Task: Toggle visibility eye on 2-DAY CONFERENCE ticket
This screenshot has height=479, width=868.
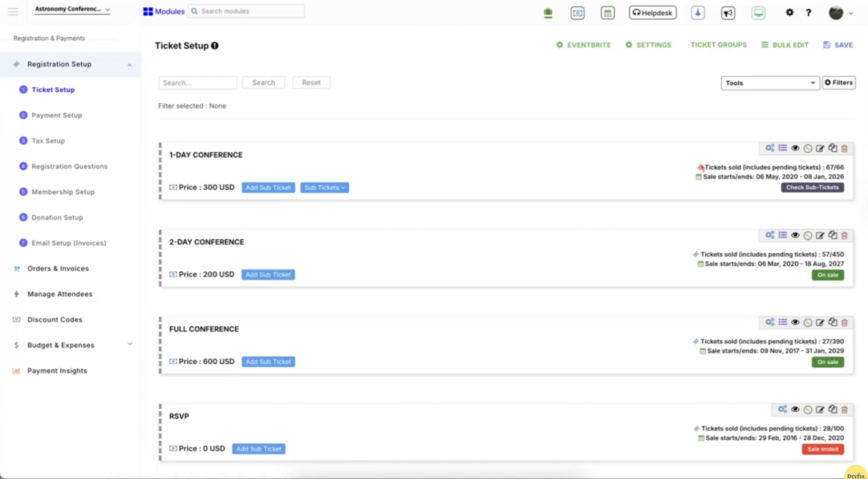Action: 795,235
